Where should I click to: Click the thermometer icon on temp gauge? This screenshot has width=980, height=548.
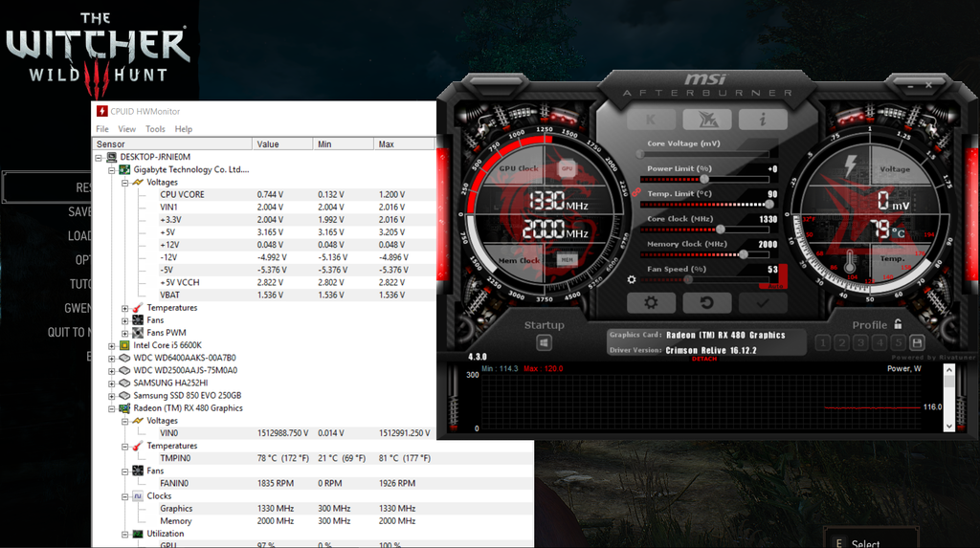tap(850, 262)
